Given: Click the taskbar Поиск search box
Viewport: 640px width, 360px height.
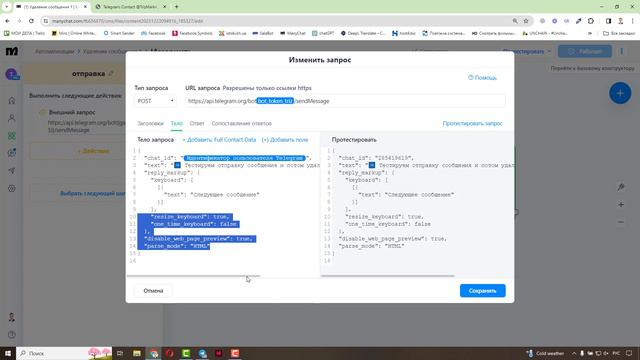Looking at the screenshot, I should pyautogui.click(x=64, y=353).
